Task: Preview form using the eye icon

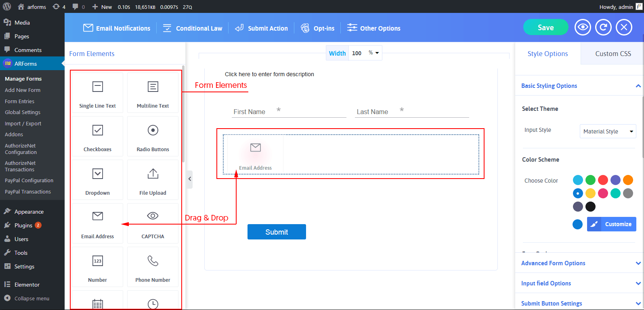Action: pos(583,27)
